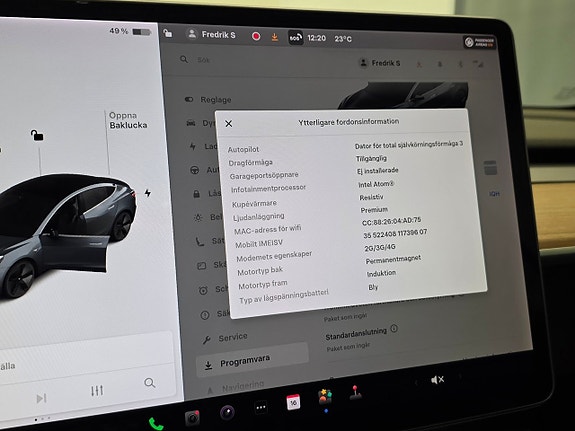Tap the Mobilt IMEISV label
Screen dimensions: 575x431
[x=259, y=244]
